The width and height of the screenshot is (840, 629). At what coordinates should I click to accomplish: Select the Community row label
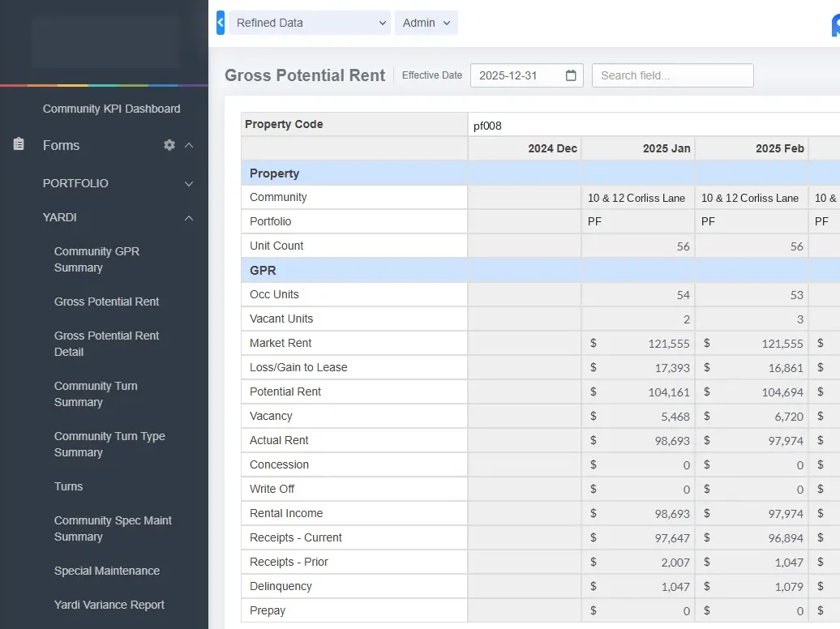point(278,197)
